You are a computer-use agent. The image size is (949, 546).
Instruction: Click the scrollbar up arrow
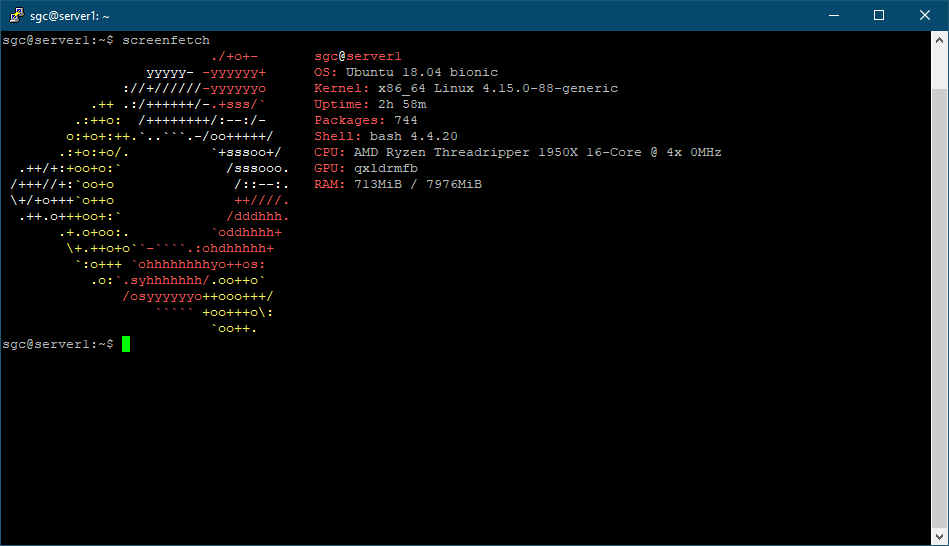[x=939, y=40]
